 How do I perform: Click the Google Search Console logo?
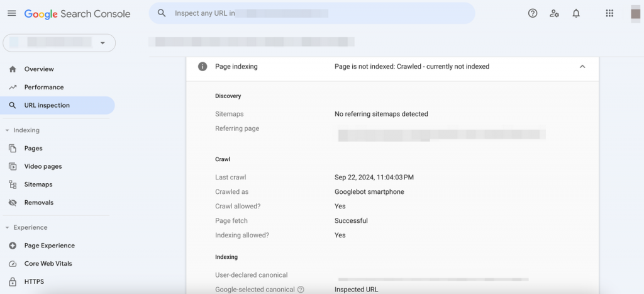[77, 14]
